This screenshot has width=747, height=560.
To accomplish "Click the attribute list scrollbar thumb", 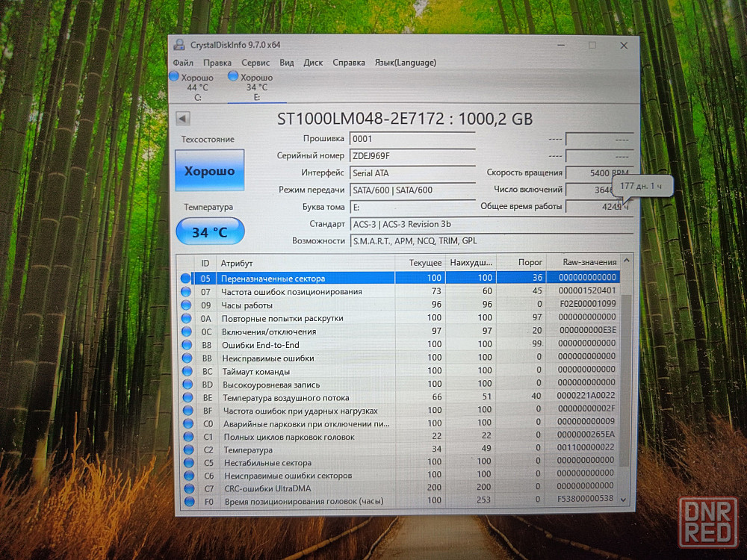I will pyautogui.click(x=626, y=380).
